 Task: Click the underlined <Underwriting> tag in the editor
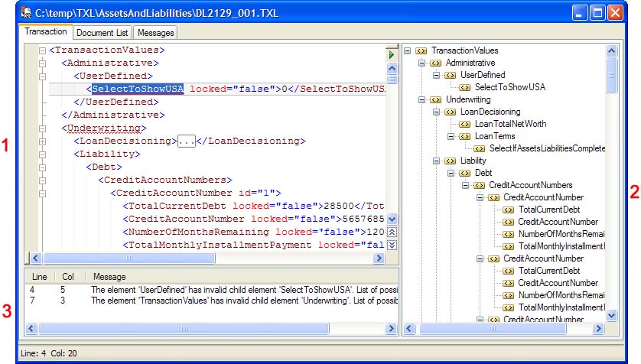104,128
